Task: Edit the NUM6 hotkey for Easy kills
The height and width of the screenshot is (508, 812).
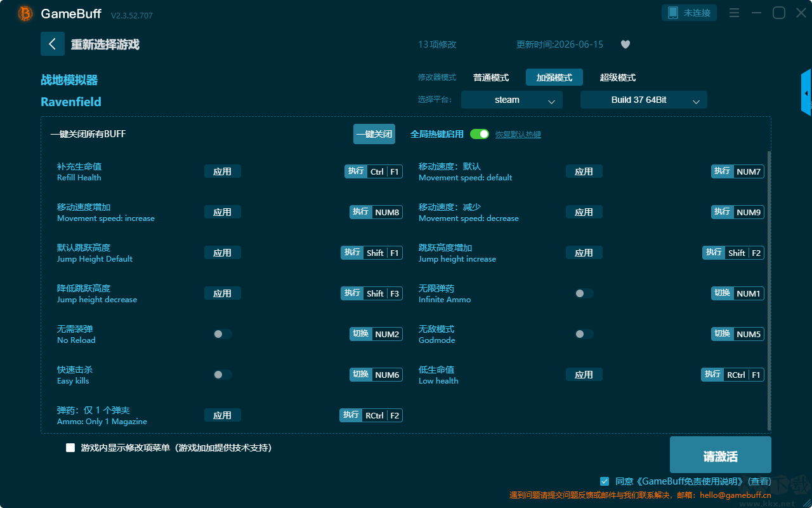Action: (376, 375)
